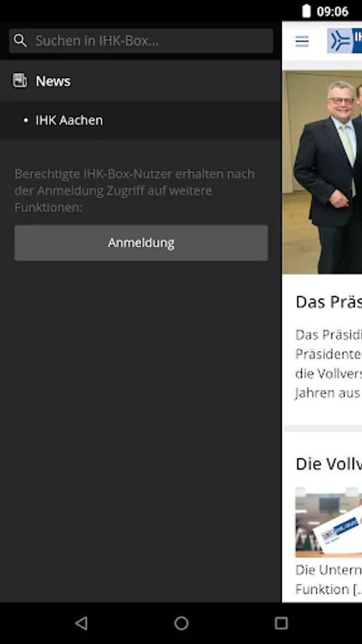This screenshot has width=362, height=644.
Task: Open the 'Das Präs...' article headline
Action: point(329,302)
